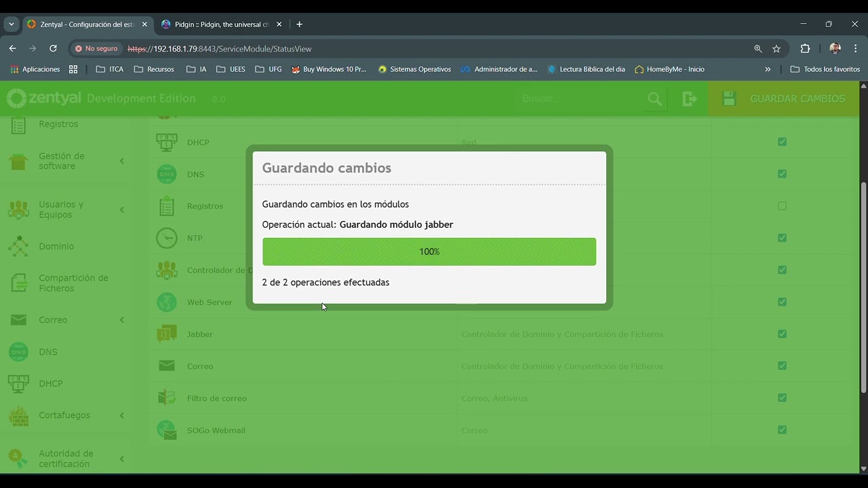
Task: Click the Correo envelope icon in module list
Action: click(167, 366)
